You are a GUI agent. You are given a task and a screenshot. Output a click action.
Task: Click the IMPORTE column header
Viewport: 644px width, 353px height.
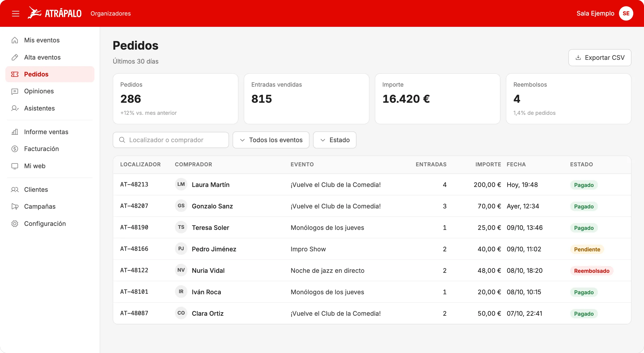(488, 164)
